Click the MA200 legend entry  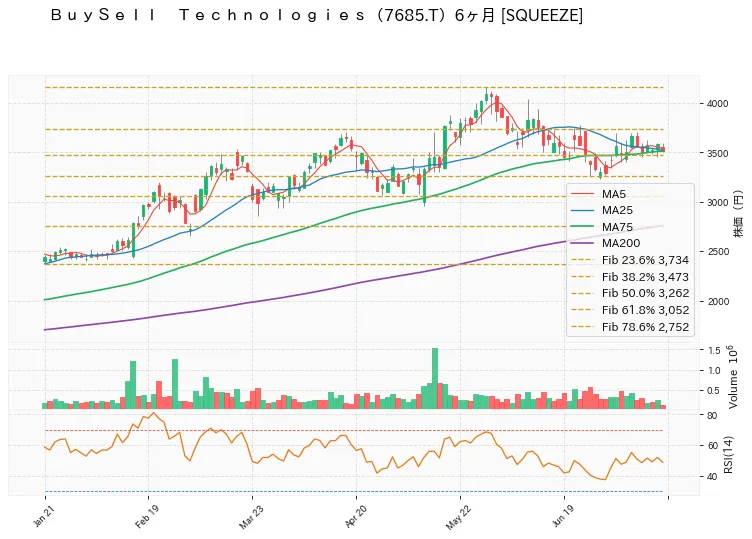[x=605, y=243]
